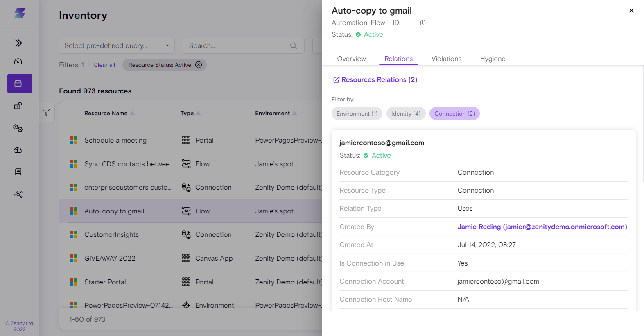Remove the Resource Status: Active filter chip

[199, 65]
